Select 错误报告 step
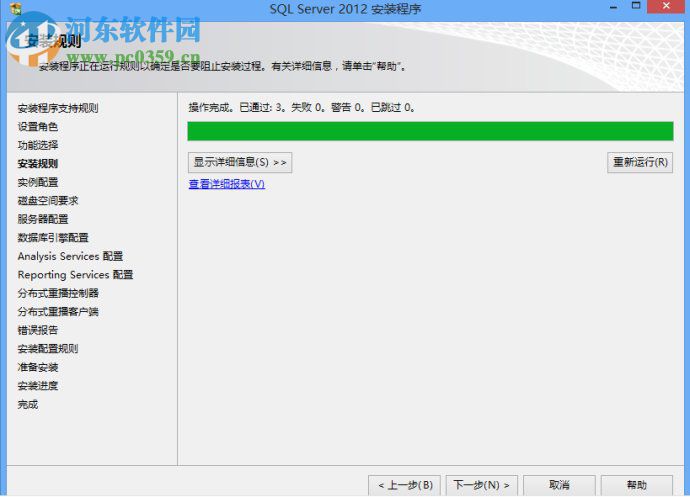This screenshot has height=497, width=690. tap(38, 330)
